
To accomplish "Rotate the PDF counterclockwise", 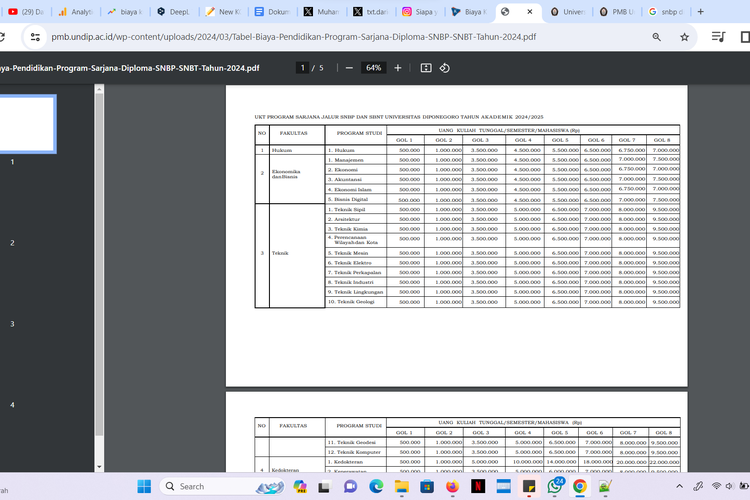I will [444, 68].
